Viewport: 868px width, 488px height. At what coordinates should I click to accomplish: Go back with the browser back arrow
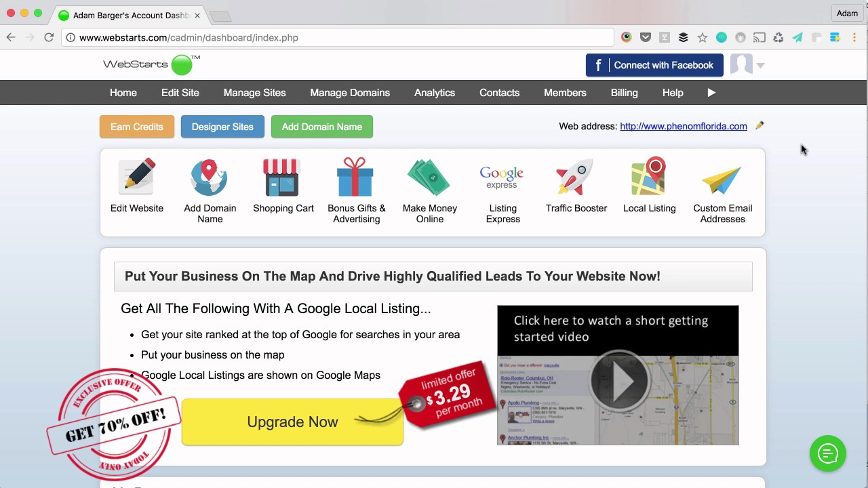[11, 37]
